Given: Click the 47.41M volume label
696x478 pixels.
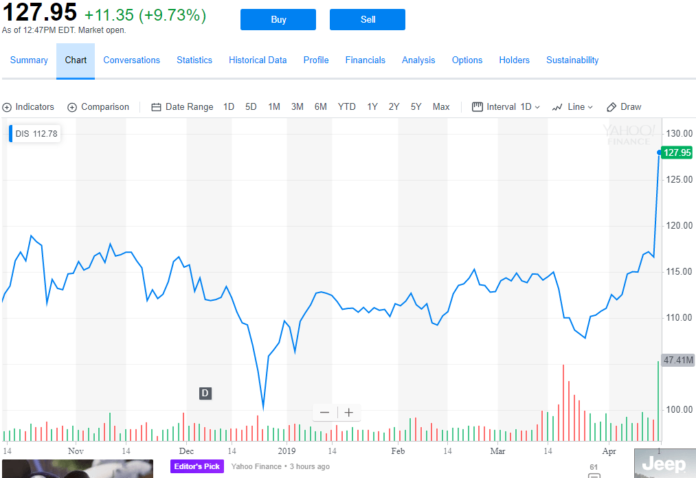Looking at the screenshot, I should coord(678,360).
